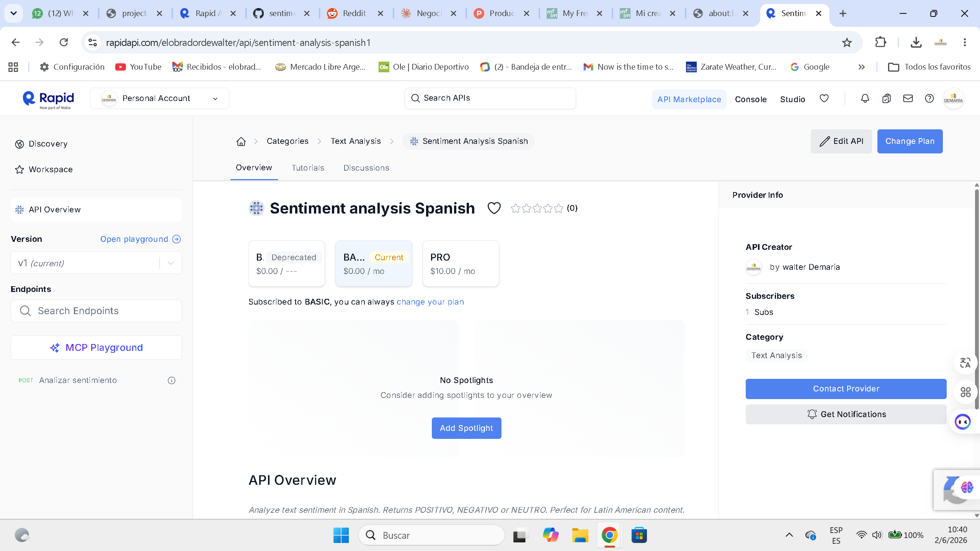Bookmark this page with the star icon

[847, 42]
